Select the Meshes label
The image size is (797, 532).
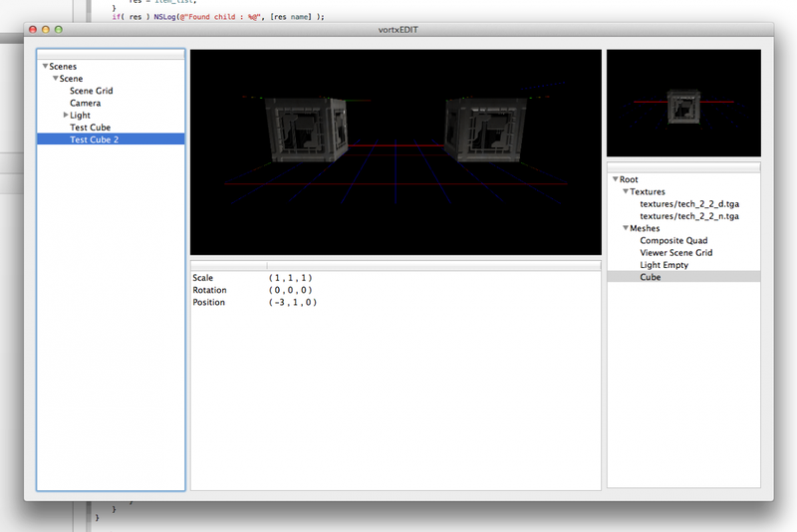(645, 228)
